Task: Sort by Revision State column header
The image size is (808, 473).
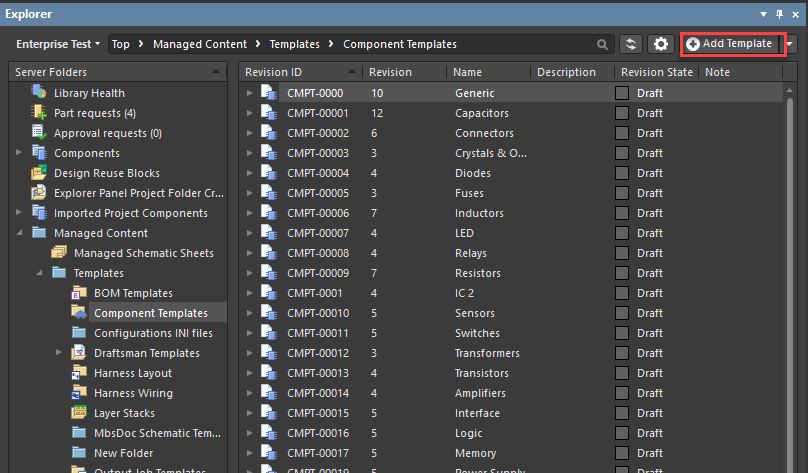Action: click(656, 72)
